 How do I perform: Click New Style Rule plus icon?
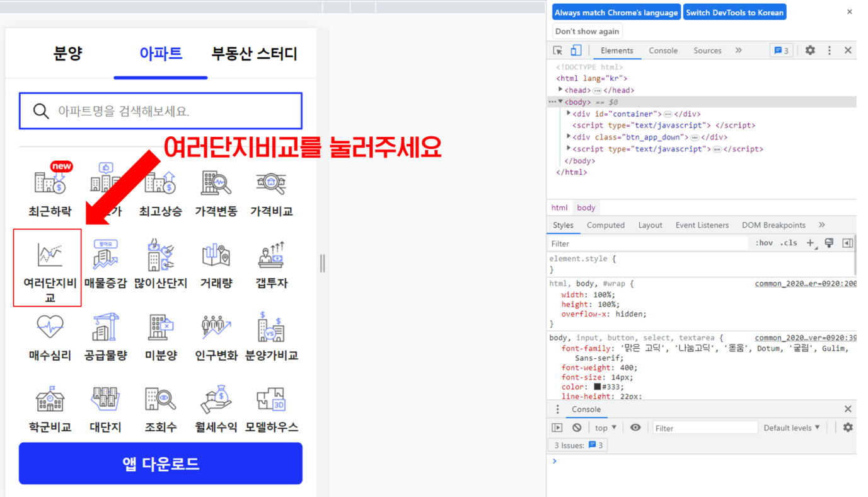[x=811, y=243]
